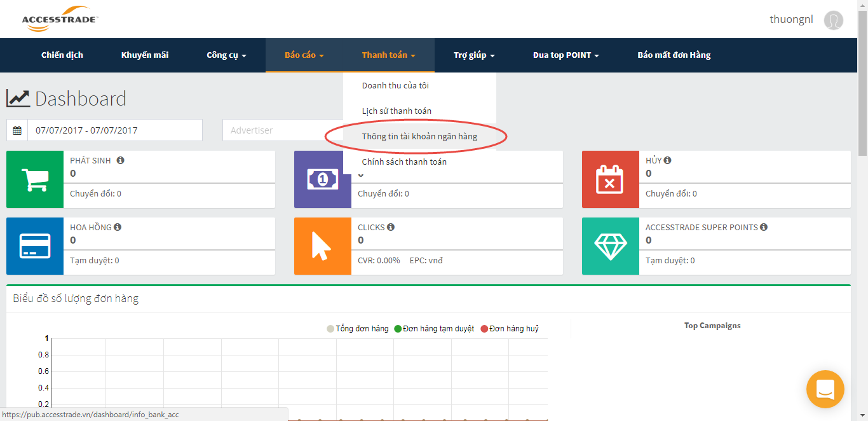Toggle the Đơn hàng huỷ legend series
The image size is (868, 421).
point(510,329)
